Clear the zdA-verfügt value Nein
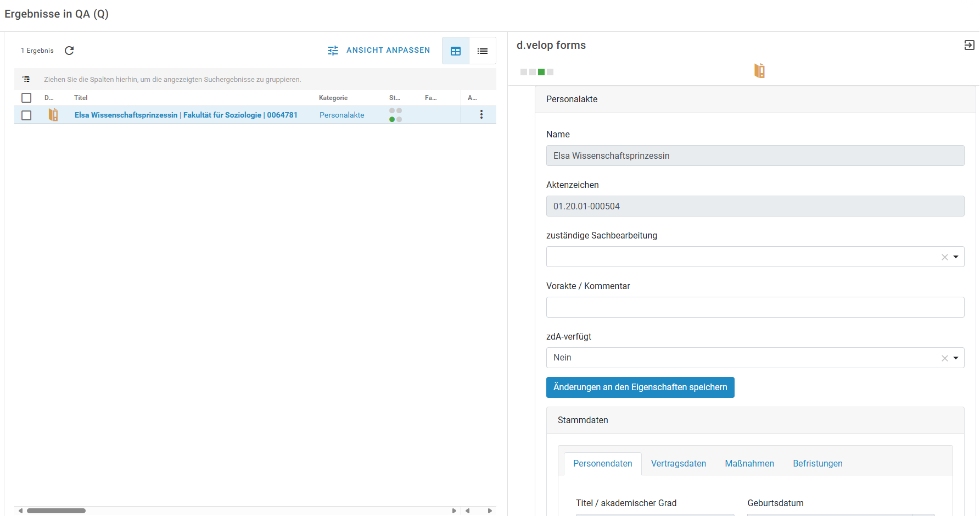Image resolution: width=980 pixels, height=516 pixels. tap(944, 358)
